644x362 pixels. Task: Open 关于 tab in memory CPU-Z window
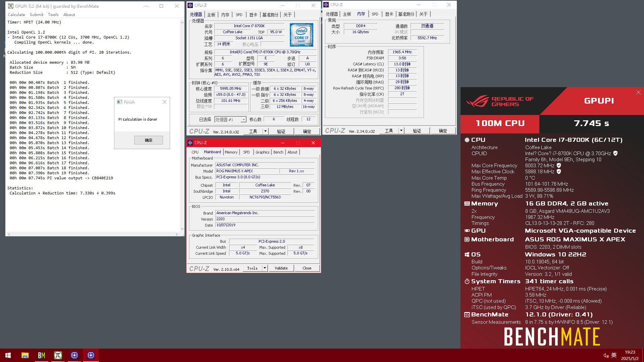click(423, 14)
